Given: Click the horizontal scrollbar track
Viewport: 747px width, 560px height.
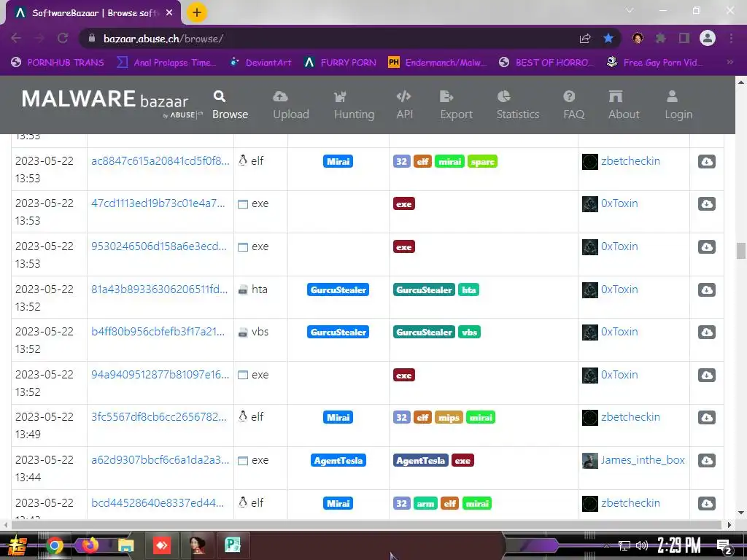Looking at the screenshot, I should pyautogui.click(x=367, y=525).
